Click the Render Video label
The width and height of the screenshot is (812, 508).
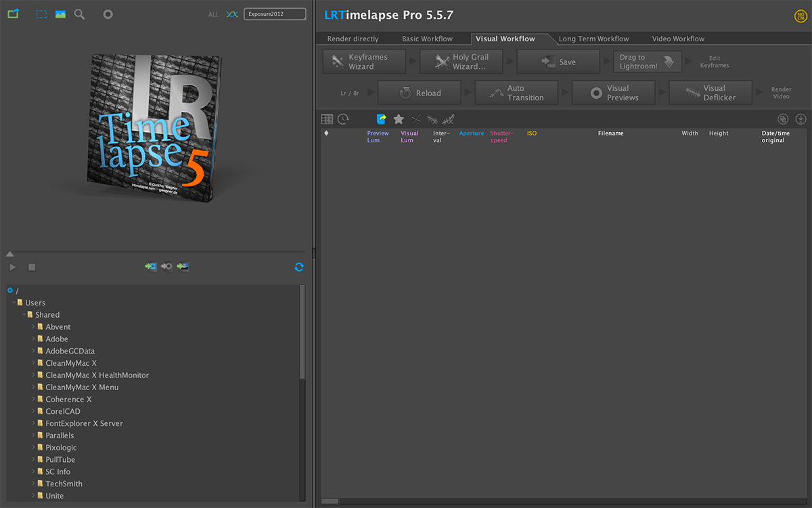781,93
